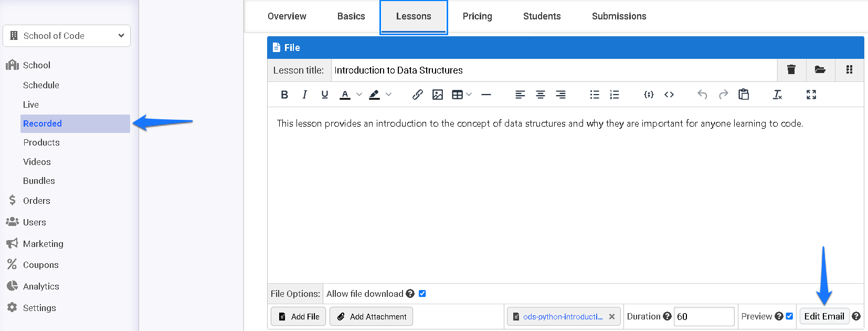This screenshot has height=331, width=868.
Task: Click the Lesson title input field
Action: (554, 70)
